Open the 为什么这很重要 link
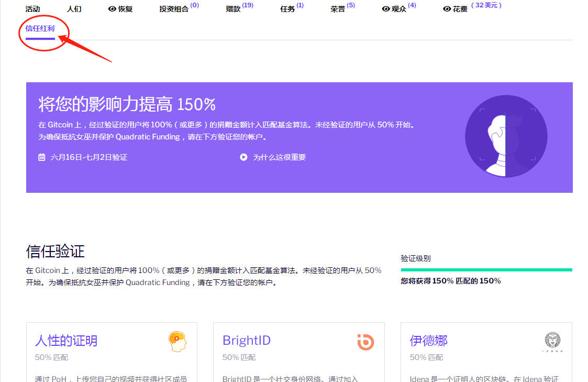 pyautogui.click(x=280, y=157)
